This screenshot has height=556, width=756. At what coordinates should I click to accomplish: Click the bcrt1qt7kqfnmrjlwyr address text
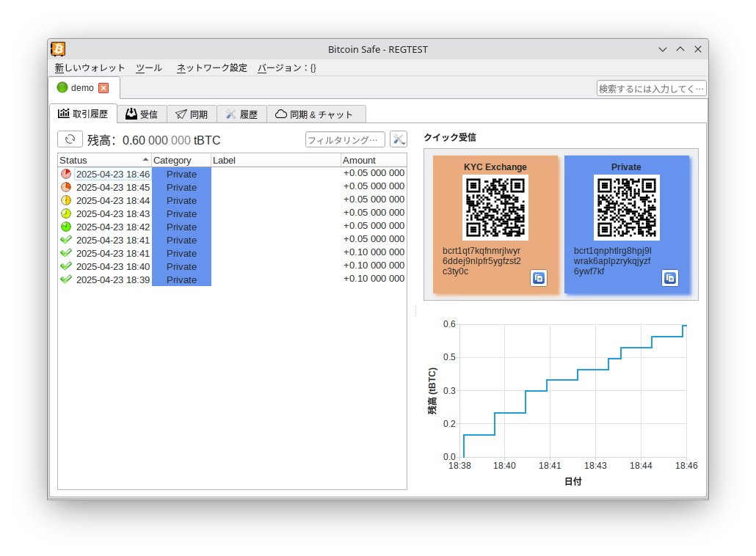(x=481, y=260)
